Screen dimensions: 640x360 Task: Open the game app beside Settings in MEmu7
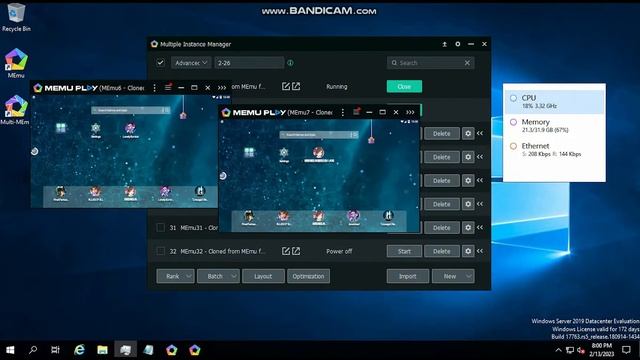click(x=319, y=155)
